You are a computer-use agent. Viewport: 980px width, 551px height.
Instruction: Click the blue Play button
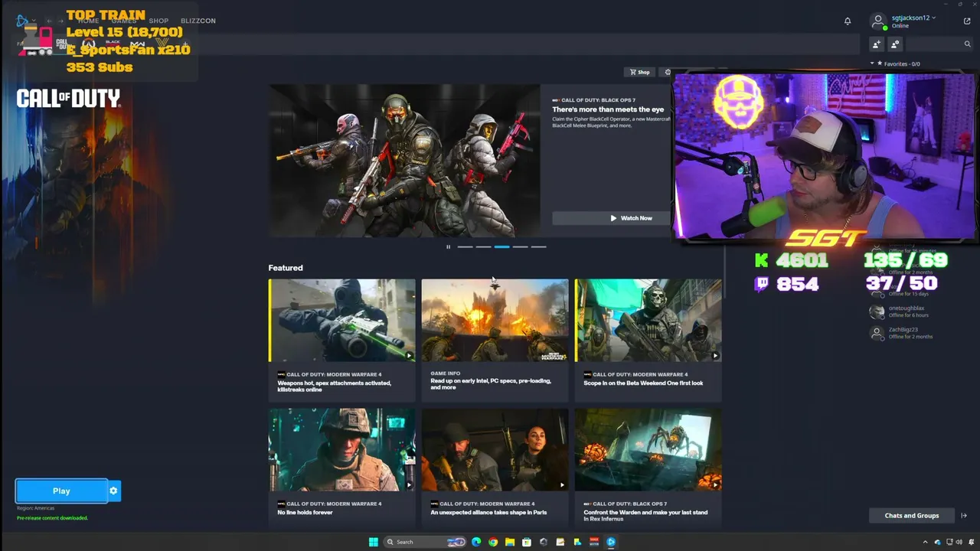61,491
